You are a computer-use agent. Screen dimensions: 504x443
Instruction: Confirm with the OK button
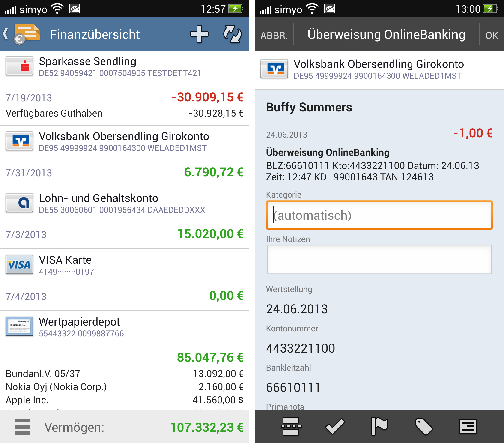tap(491, 35)
